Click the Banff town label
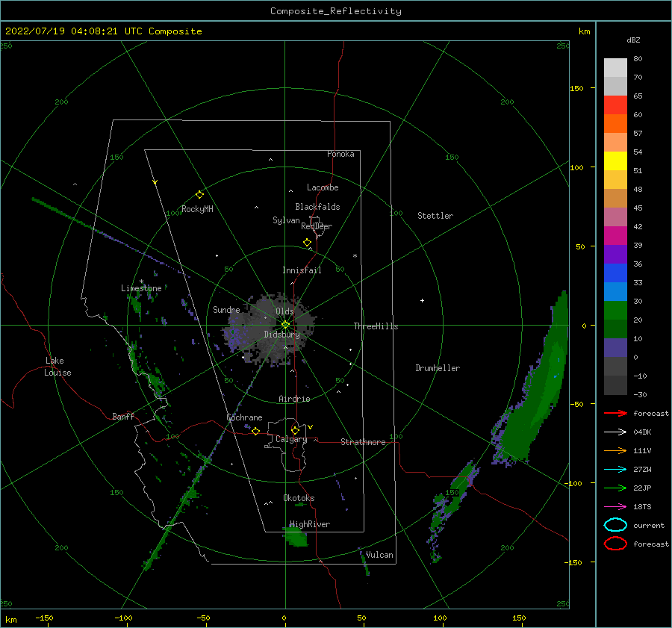The height and width of the screenshot is (628, 672). [x=123, y=416]
